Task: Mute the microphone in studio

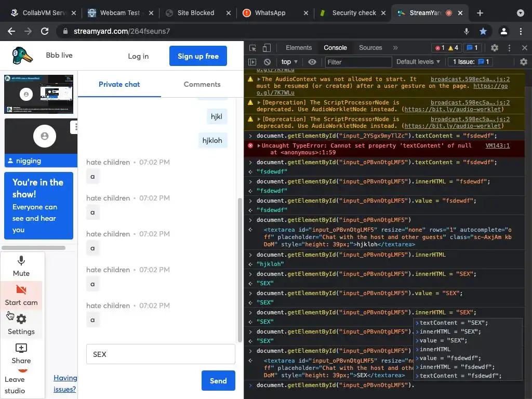Action: [x=21, y=267]
